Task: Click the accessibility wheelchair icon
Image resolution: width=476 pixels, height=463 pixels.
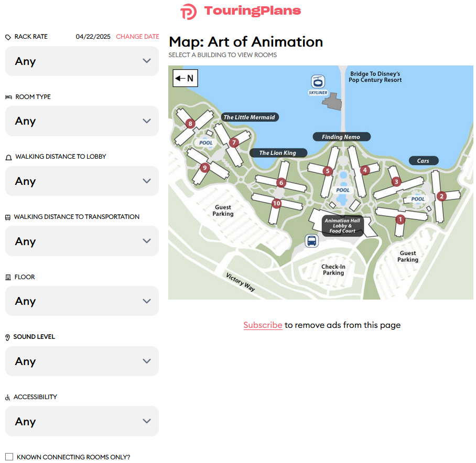Action: click(7, 398)
